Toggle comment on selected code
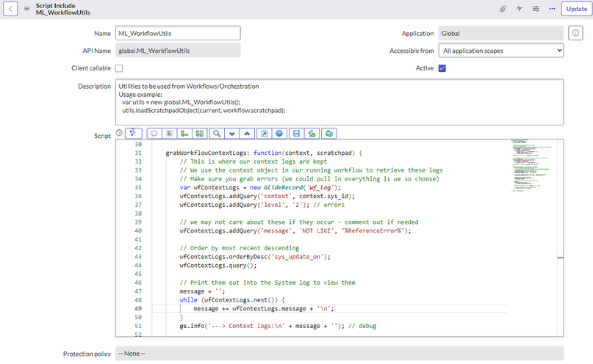Viewport: 593px width, 364px height. [154, 134]
